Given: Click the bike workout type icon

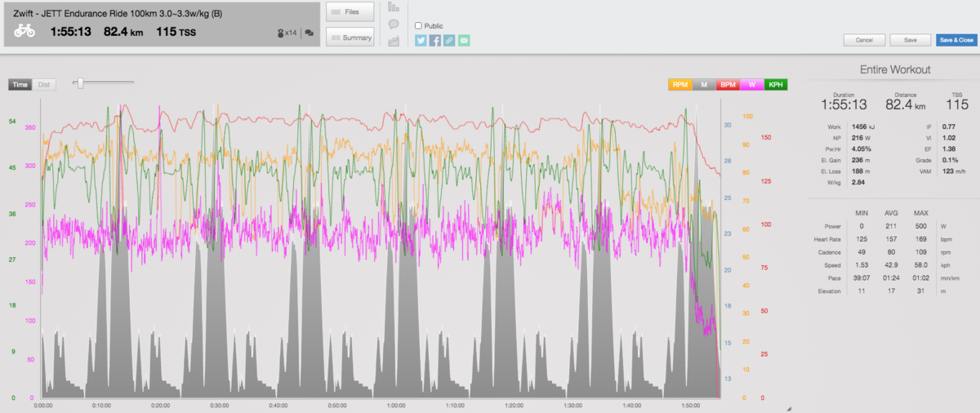Looking at the screenshot, I should pyautogui.click(x=25, y=31).
